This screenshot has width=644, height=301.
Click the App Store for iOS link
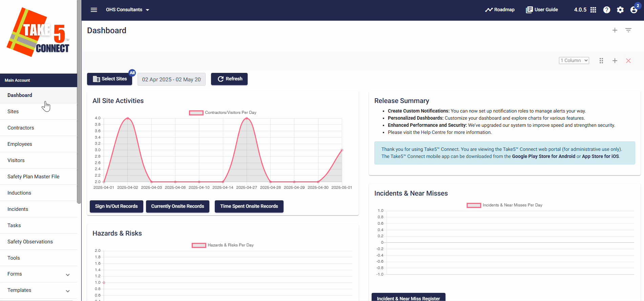click(x=600, y=156)
